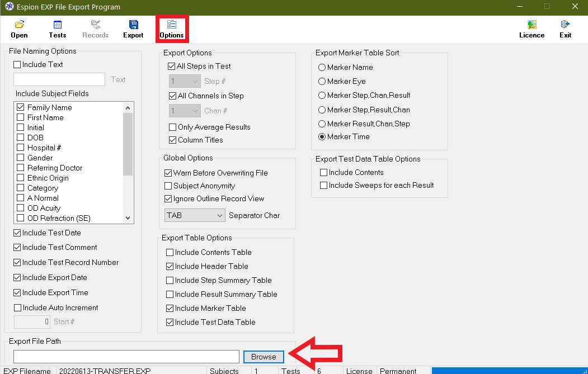Check Hospital # subject field
This screenshot has height=374, width=588.
tap(21, 148)
